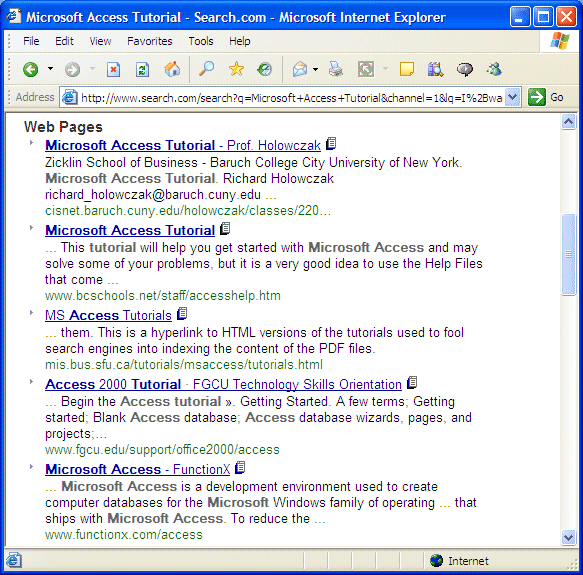This screenshot has width=583, height=575.
Task: Click the scrollbar down arrow
Action: point(568,537)
